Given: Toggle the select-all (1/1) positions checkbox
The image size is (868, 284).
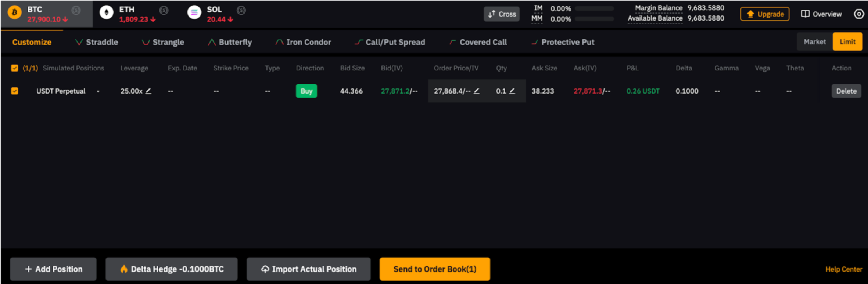Looking at the screenshot, I should [x=15, y=68].
